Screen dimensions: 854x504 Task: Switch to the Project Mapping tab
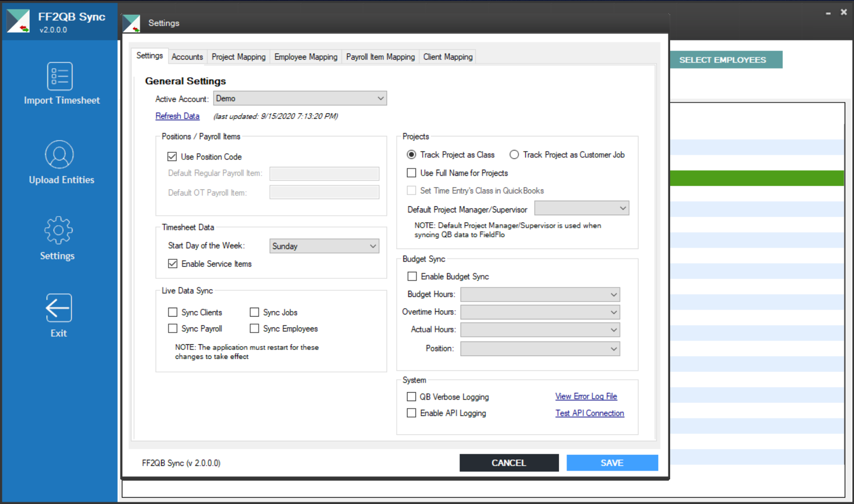pyautogui.click(x=239, y=57)
